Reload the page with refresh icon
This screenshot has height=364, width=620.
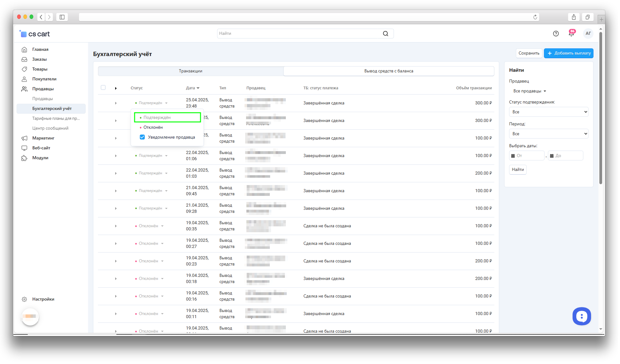point(535,17)
